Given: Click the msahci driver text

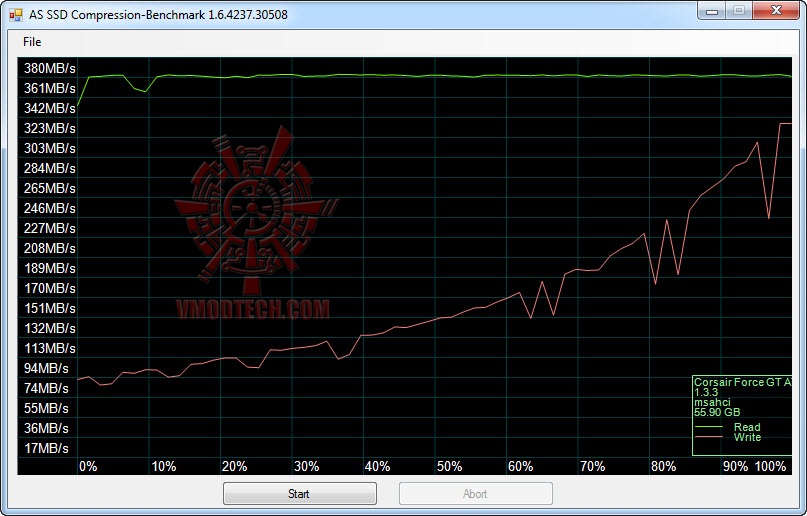Looking at the screenshot, I should [712, 402].
